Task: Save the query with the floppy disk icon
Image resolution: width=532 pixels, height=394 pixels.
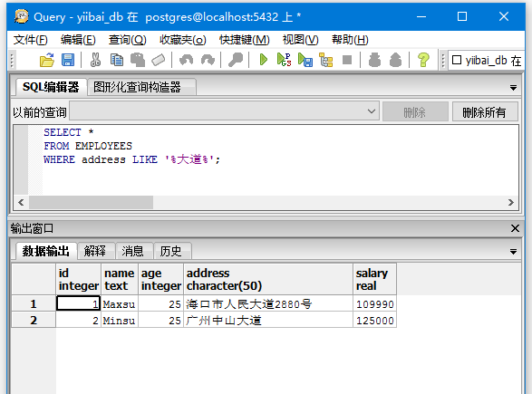Action: tap(68, 60)
